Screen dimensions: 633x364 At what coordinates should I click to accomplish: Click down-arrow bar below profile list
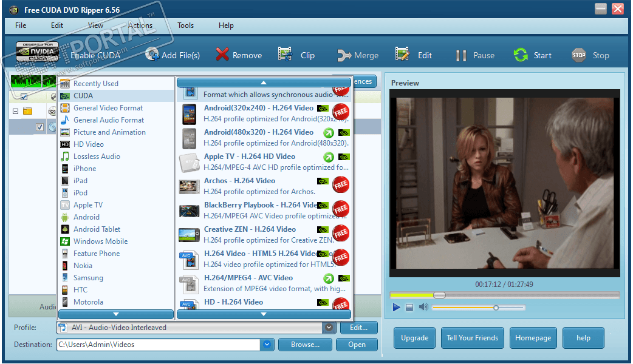tap(264, 314)
